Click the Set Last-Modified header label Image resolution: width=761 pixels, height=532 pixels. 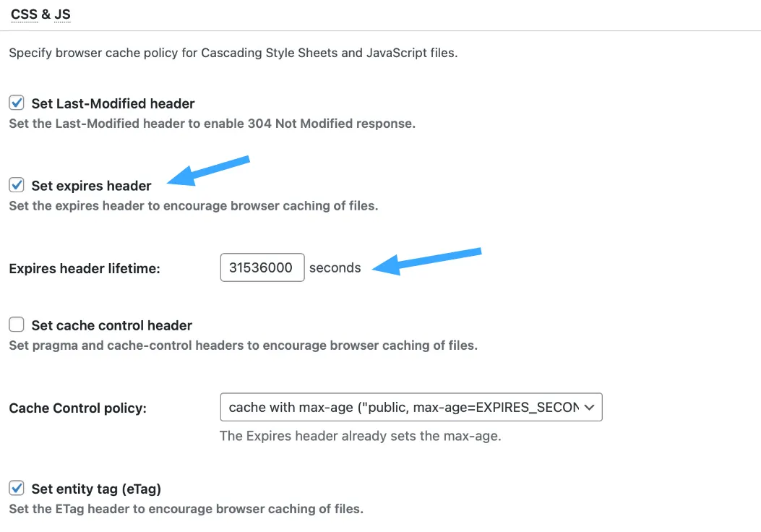(113, 103)
